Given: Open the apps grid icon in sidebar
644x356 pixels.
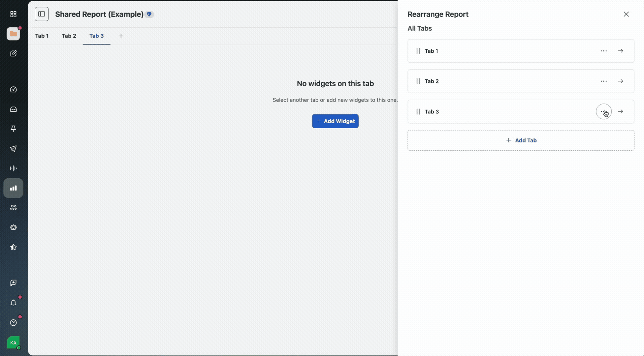Looking at the screenshot, I should coord(13,14).
